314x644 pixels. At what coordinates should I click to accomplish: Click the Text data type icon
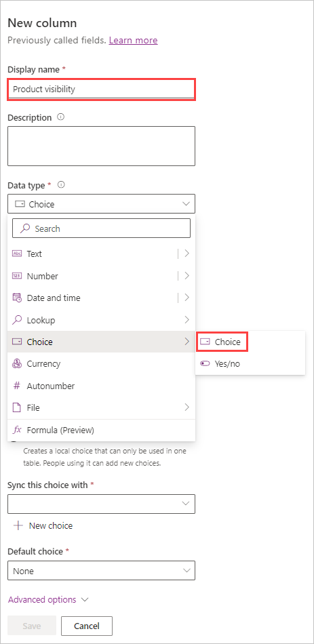(x=17, y=254)
